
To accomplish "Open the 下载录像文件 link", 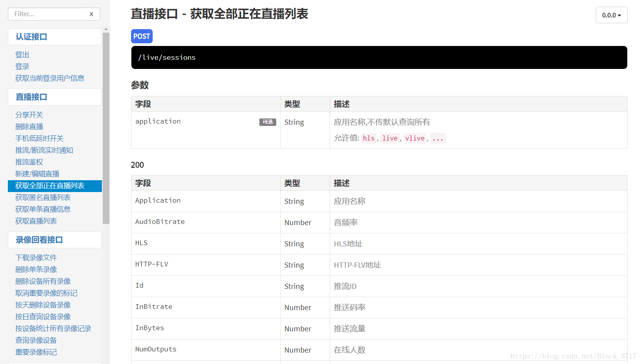I will (x=36, y=258).
